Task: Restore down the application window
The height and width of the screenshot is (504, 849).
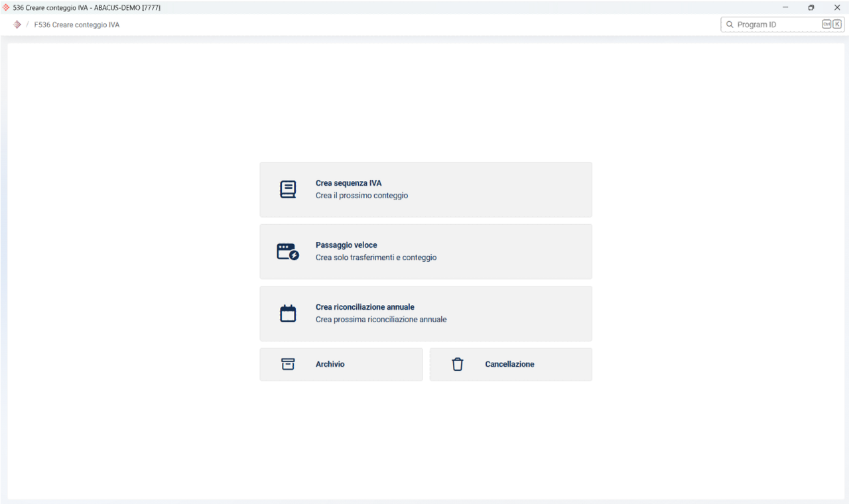Action: click(x=811, y=7)
